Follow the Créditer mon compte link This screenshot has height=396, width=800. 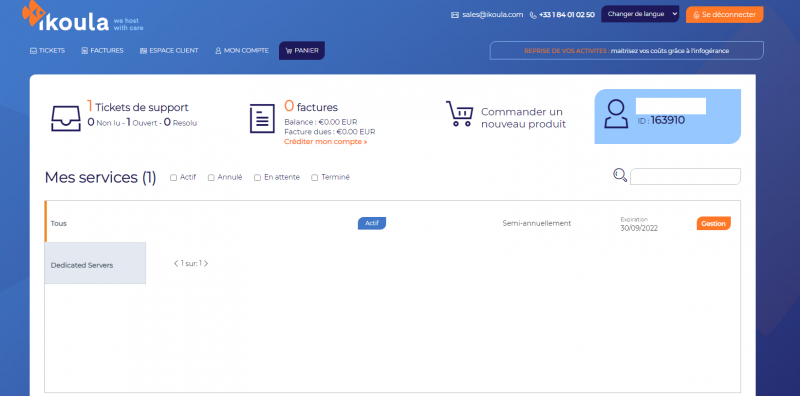[x=326, y=141]
